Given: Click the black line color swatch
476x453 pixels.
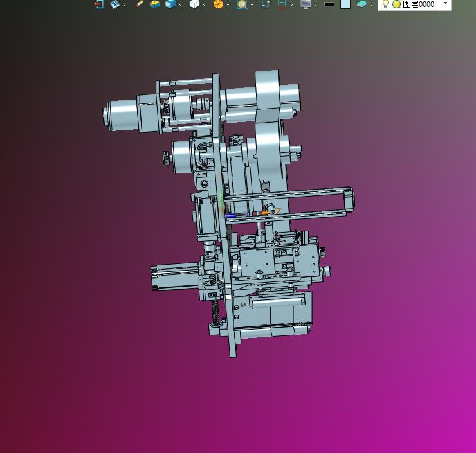Looking at the screenshot, I should point(329,4).
